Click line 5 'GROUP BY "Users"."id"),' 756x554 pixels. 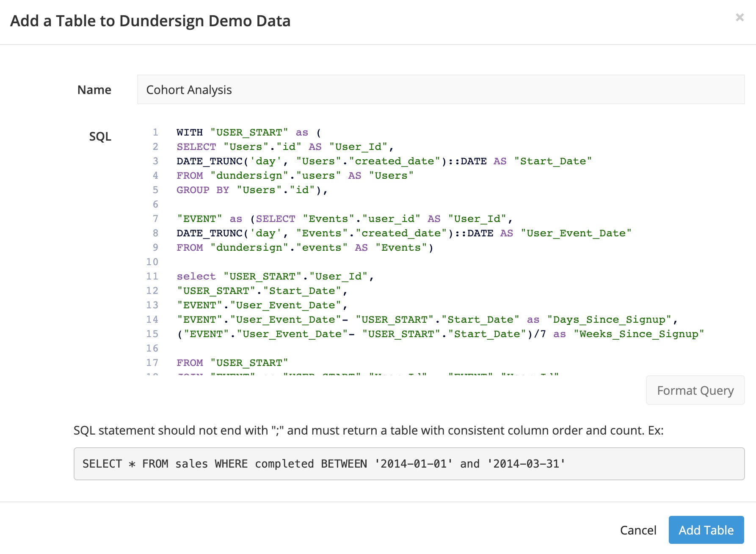252,190
